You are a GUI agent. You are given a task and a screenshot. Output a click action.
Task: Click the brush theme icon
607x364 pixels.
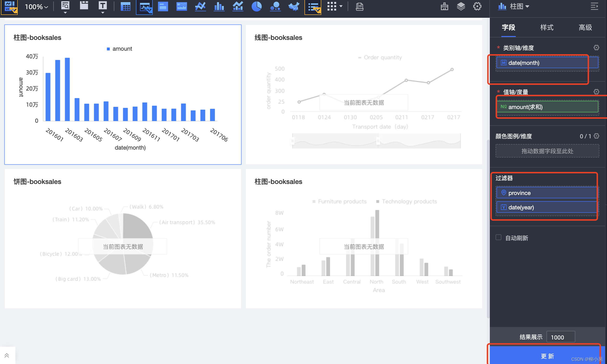[x=444, y=7]
